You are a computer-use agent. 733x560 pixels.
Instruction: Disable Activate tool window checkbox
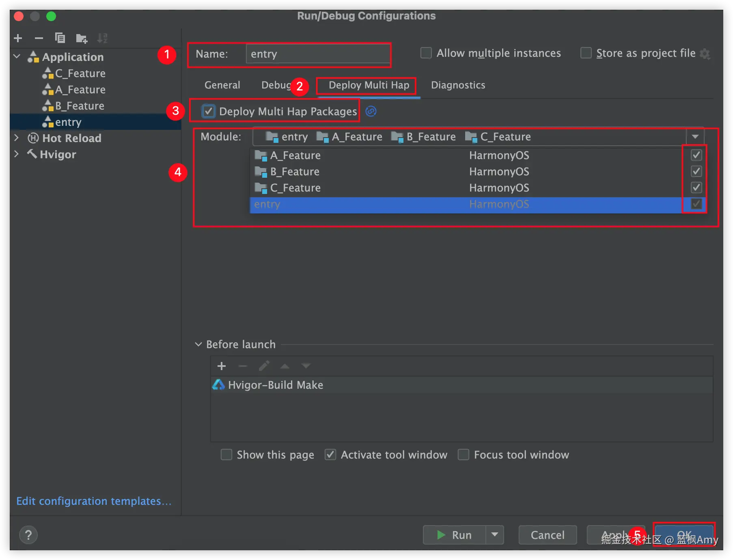(x=330, y=454)
